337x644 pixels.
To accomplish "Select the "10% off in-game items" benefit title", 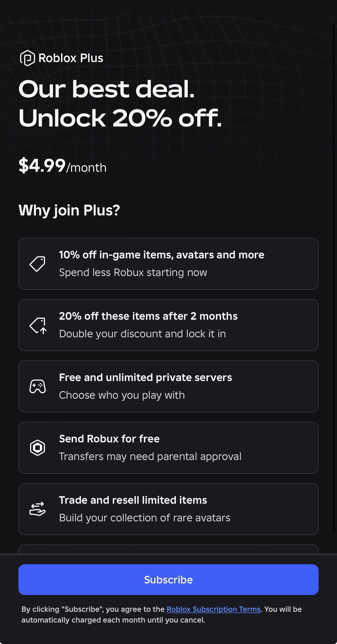I will coord(161,255).
